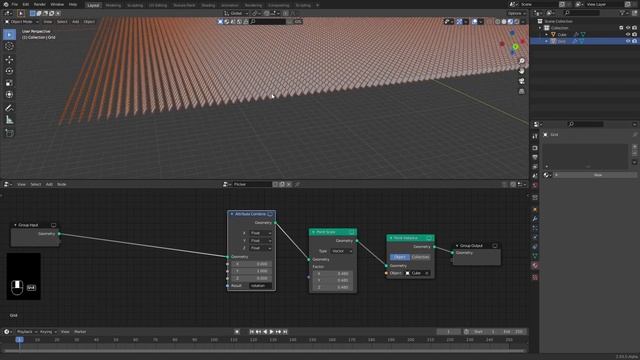Open the Window menu
640x360 pixels.
[57, 4]
